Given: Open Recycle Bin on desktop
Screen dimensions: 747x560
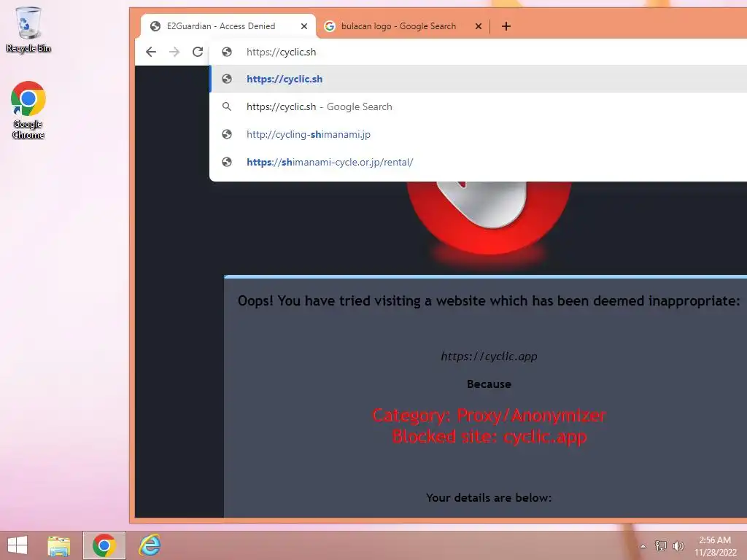Looking at the screenshot, I should 28,29.
